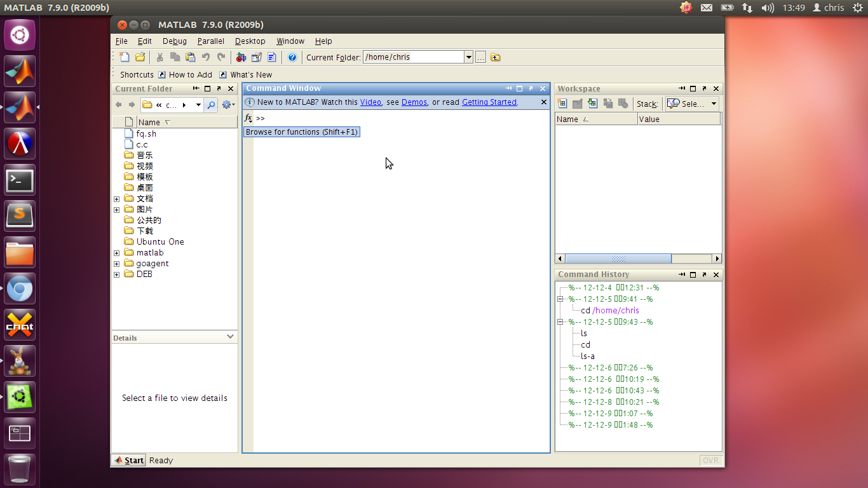This screenshot has height=488, width=868.
Task: Click the Open Variable icon in Workspace
Action: [x=577, y=104]
